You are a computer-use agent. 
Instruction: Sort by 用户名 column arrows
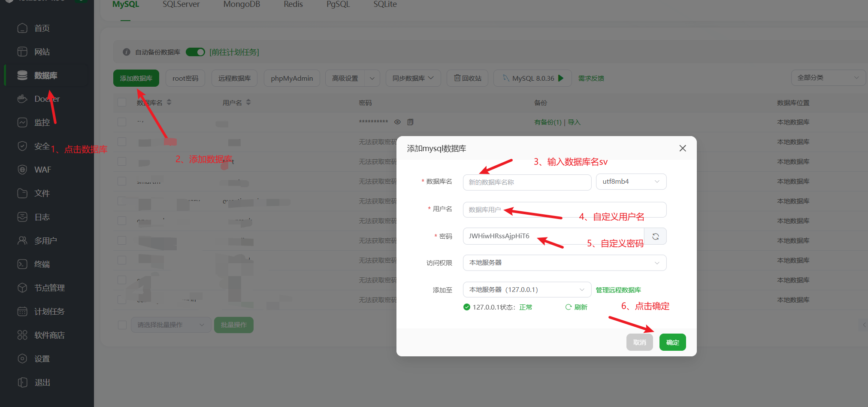[x=248, y=102]
